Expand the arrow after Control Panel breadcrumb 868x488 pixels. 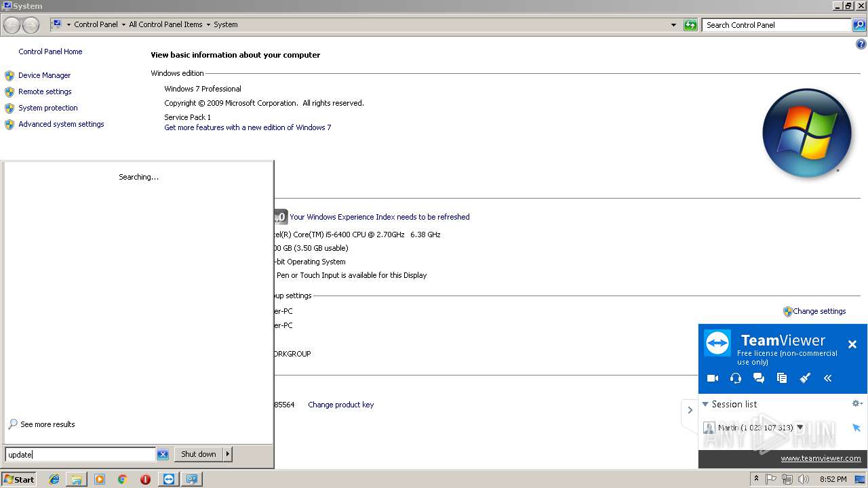click(123, 24)
